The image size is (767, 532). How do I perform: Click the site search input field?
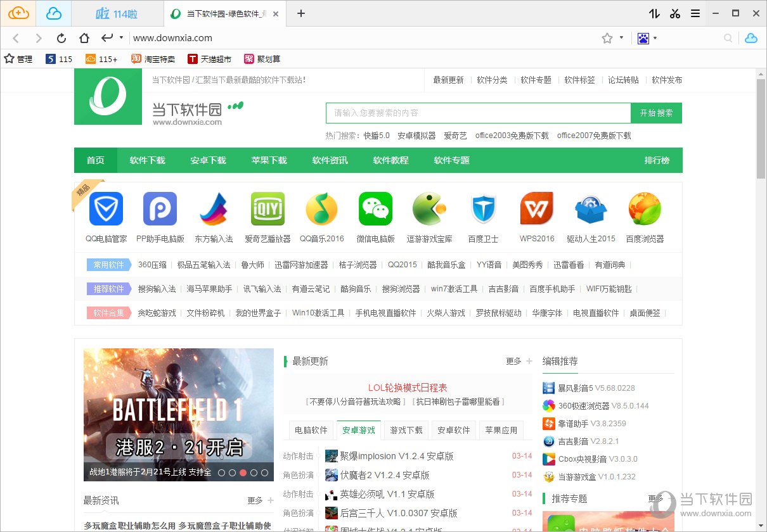pos(479,113)
